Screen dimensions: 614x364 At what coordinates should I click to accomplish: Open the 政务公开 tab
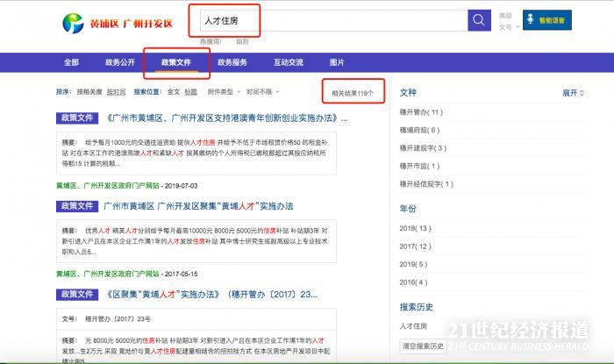click(120, 62)
